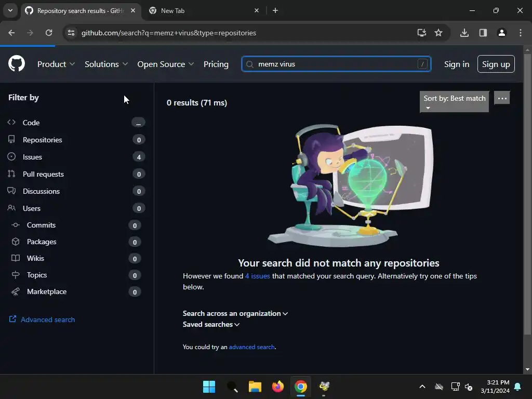The width and height of the screenshot is (532, 399).
Task: Click the Chrome taskbar icon
Action: pyautogui.click(x=301, y=387)
